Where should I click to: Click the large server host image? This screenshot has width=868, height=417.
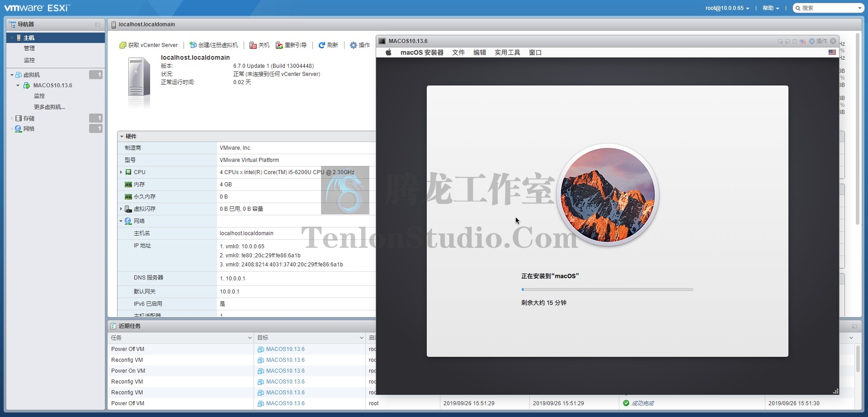pyautogui.click(x=139, y=82)
